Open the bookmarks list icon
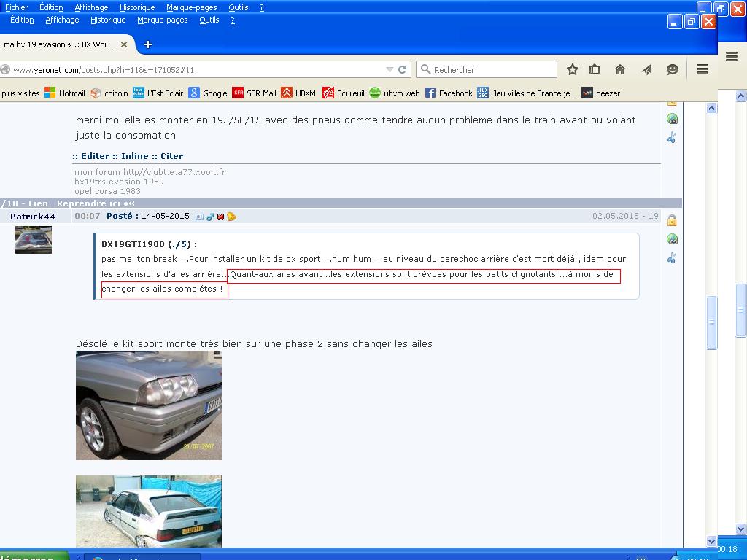747x560 pixels. point(595,69)
